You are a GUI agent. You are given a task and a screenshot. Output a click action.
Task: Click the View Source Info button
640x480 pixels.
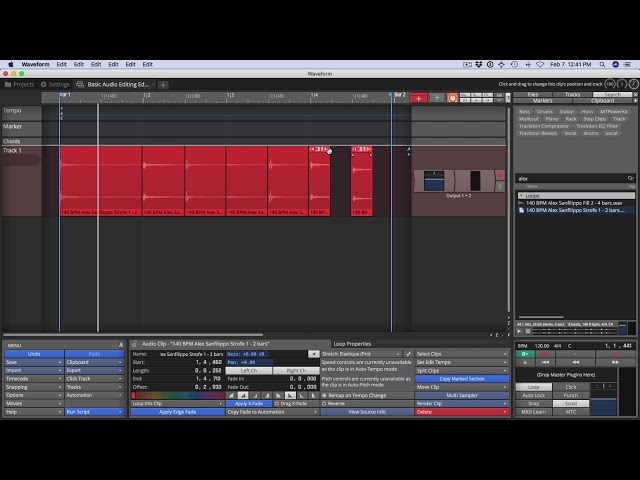coord(367,412)
